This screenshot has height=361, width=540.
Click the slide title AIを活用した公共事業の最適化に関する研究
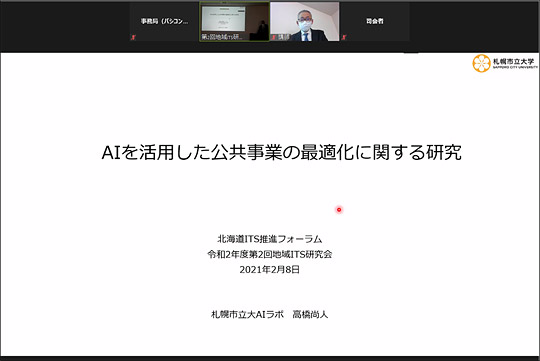(281, 152)
